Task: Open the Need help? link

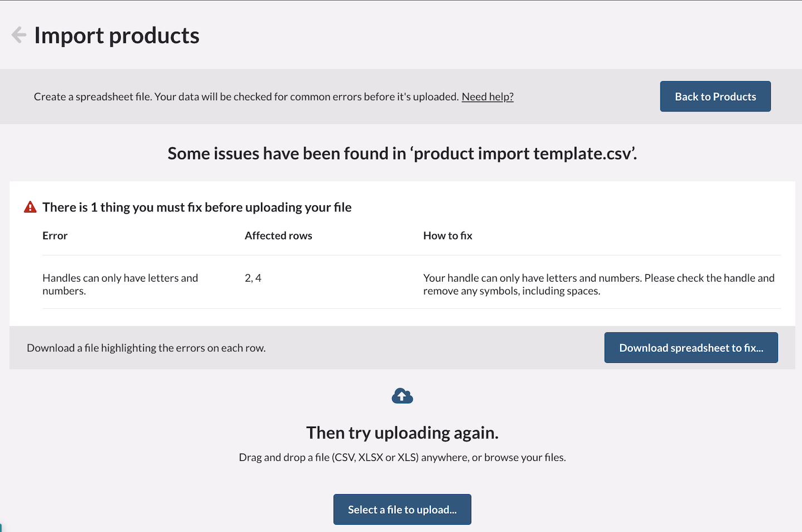Action: coord(487,96)
